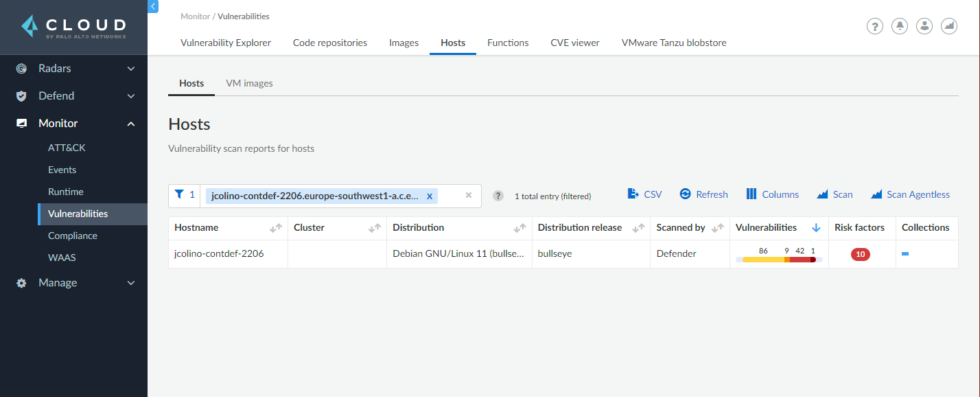Open the notifications bell icon
This screenshot has width=980, height=397.
pos(899,26)
